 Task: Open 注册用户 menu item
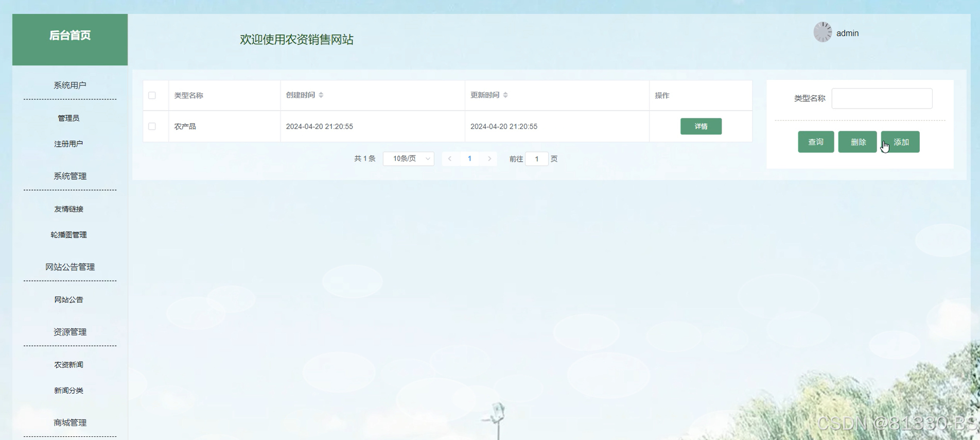point(68,144)
